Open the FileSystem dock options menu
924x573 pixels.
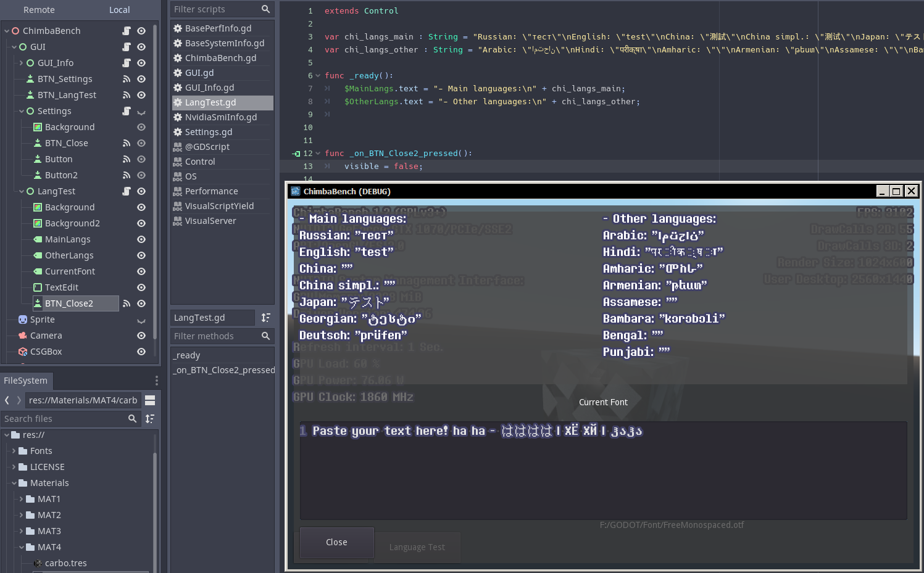156,381
